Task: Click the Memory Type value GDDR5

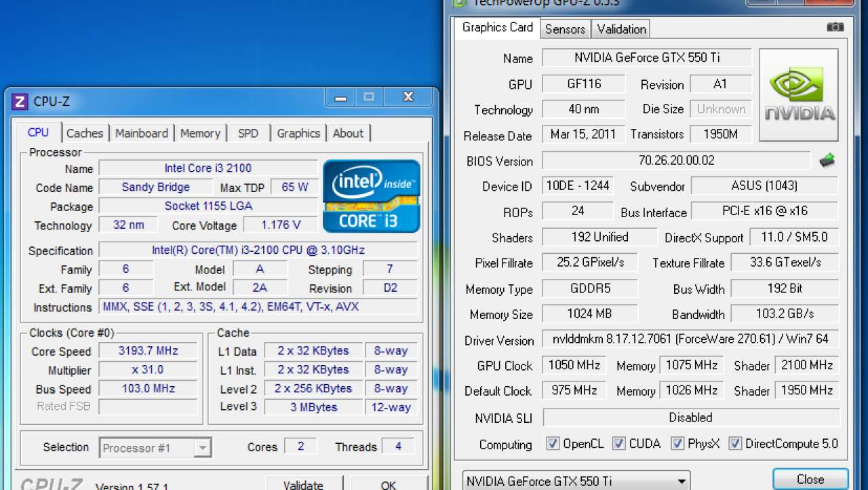Action: point(590,288)
